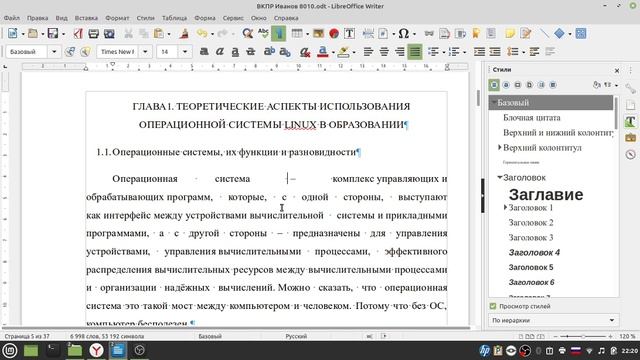The image size is (640, 360).
Task: Select Заголовок 4 style in list
Action: coord(534,252)
